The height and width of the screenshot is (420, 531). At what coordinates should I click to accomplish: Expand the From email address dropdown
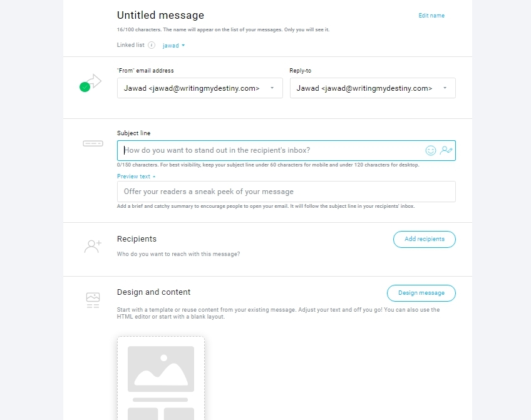click(200, 88)
